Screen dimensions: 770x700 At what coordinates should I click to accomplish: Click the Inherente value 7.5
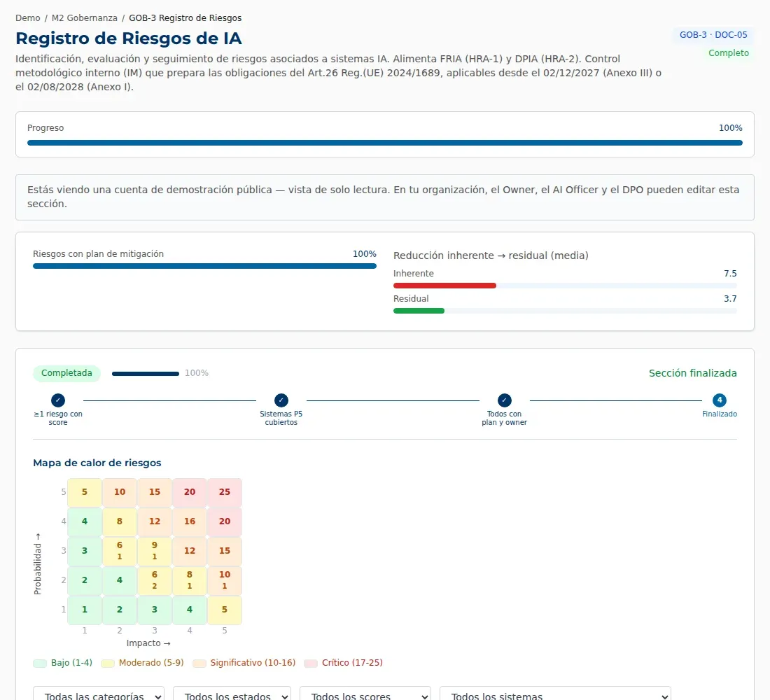point(730,274)
